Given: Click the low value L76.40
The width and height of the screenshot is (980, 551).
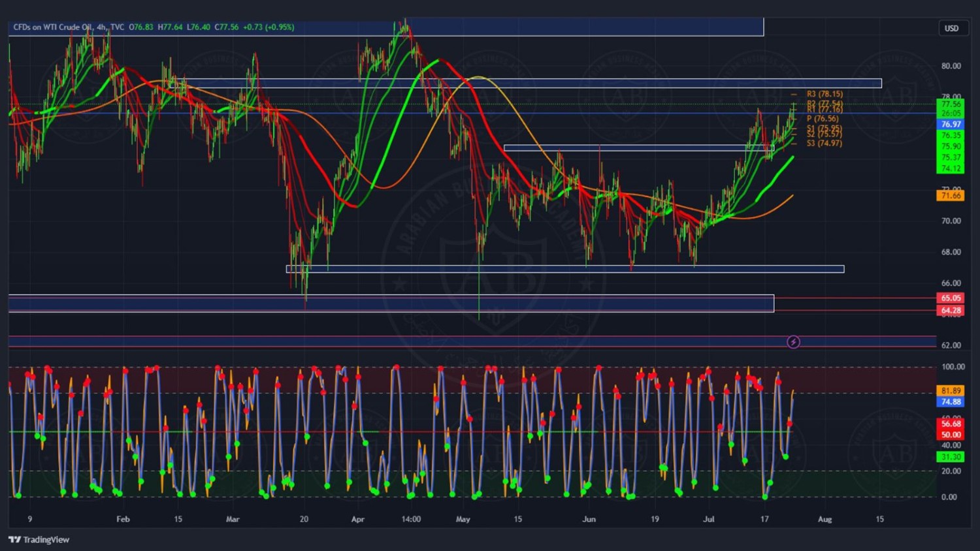Looking at the screenshot, I should 199,27.
